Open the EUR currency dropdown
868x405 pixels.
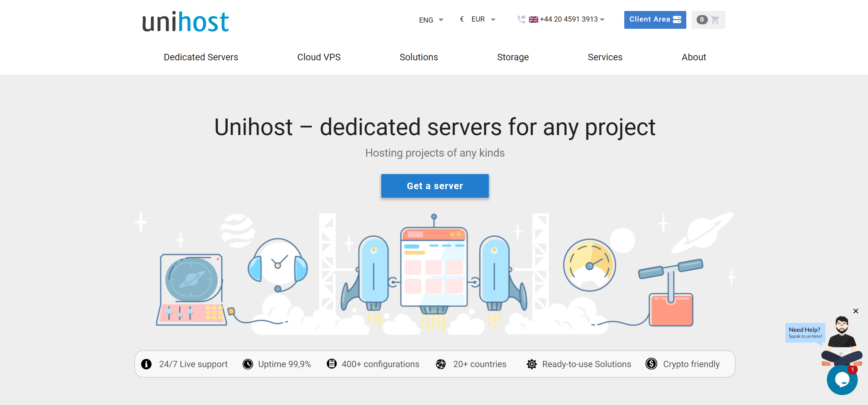(478, 19)
